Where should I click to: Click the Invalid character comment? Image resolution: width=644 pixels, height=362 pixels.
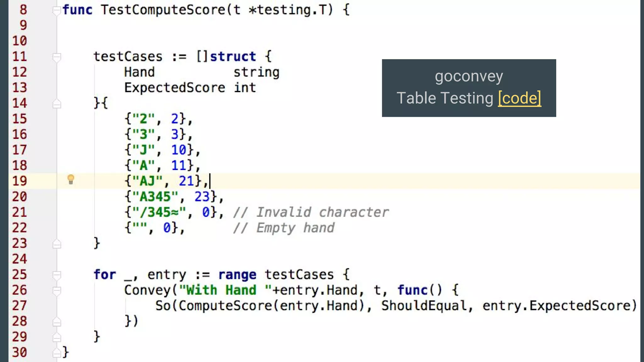(311, 212)
